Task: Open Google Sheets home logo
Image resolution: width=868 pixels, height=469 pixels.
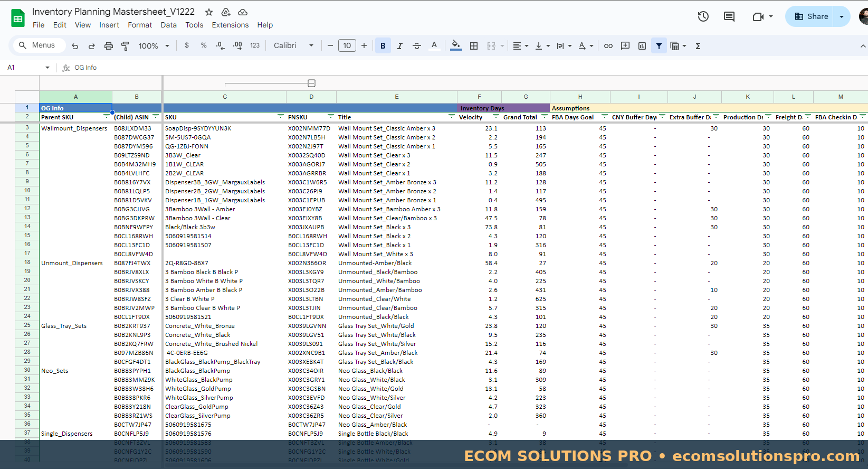Action: pyautogui.click(x=18, y=18)
